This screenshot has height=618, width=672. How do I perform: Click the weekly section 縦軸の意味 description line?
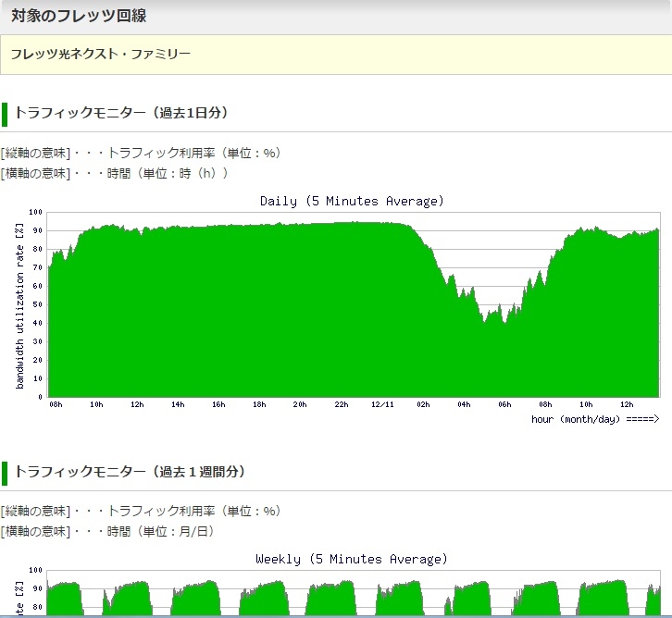[x=141, y=511]
